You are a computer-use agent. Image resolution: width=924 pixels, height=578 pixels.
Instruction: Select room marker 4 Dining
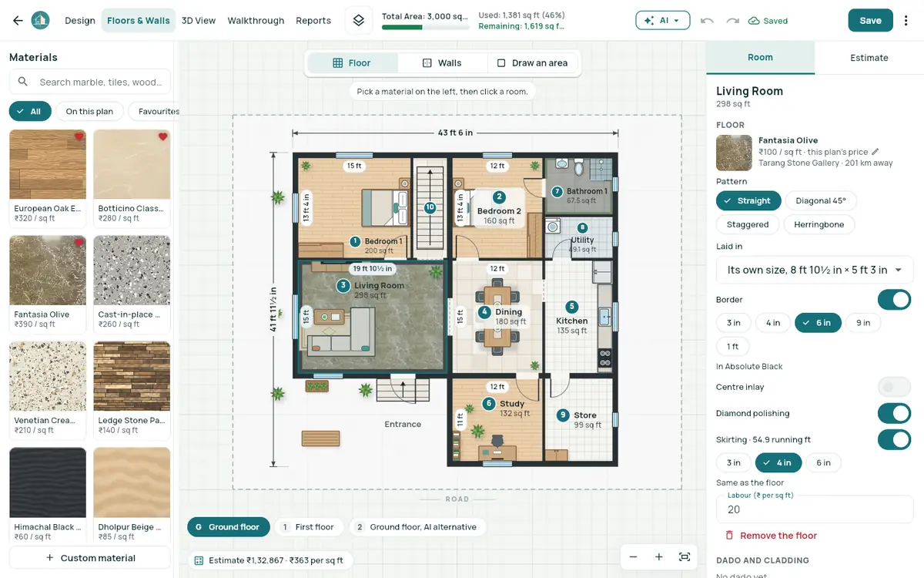[x=484, y=312]
